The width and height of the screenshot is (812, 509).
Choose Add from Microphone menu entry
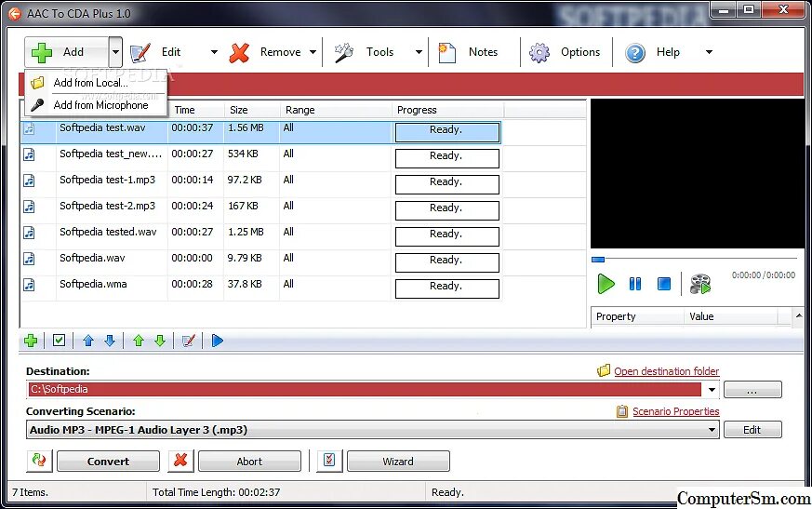pos(96,105)
